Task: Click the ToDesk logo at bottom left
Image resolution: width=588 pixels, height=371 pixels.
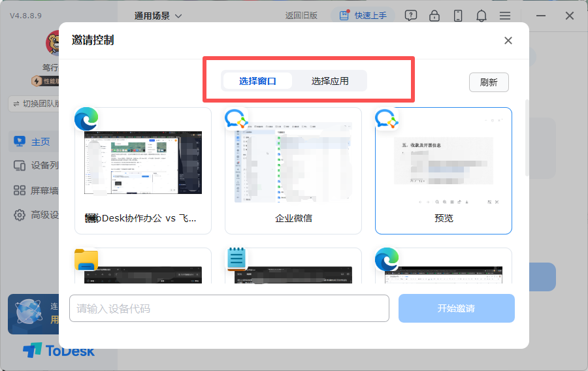Action: (59, 350)
